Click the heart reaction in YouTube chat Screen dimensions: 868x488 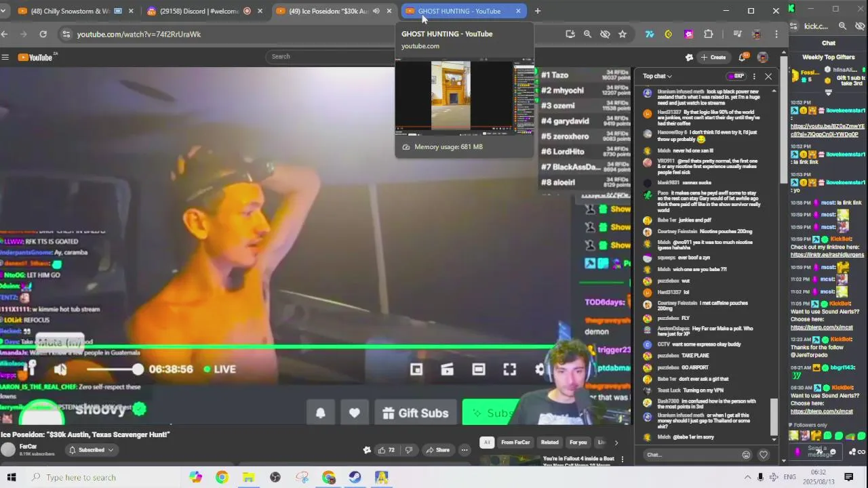[x=764, y=455]
